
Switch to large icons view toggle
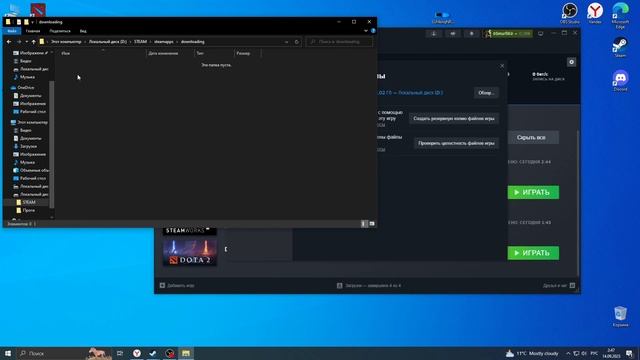(372, 224)
